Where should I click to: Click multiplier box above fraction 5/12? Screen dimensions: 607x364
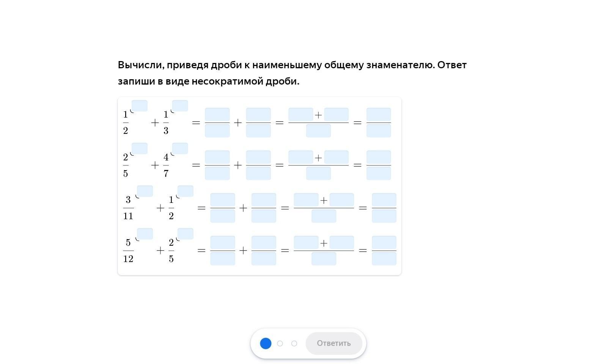pos(145,234)
